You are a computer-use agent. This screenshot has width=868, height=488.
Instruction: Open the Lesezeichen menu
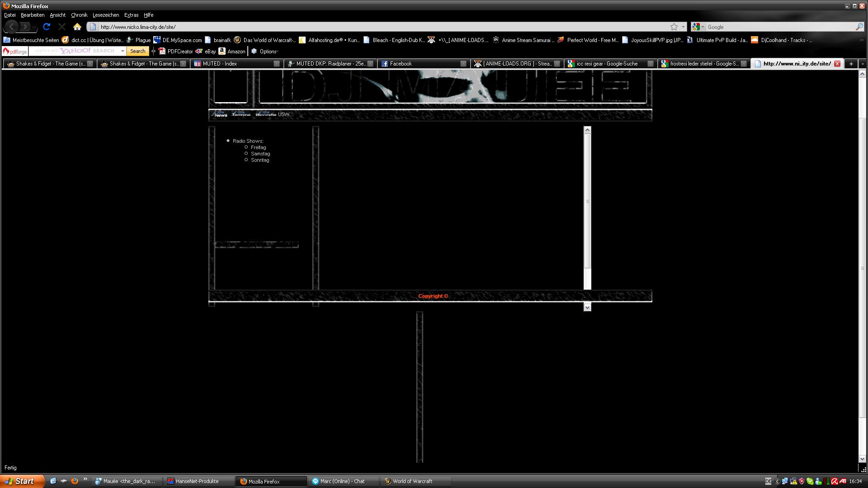pyautogui.click(x=106, y=15)
